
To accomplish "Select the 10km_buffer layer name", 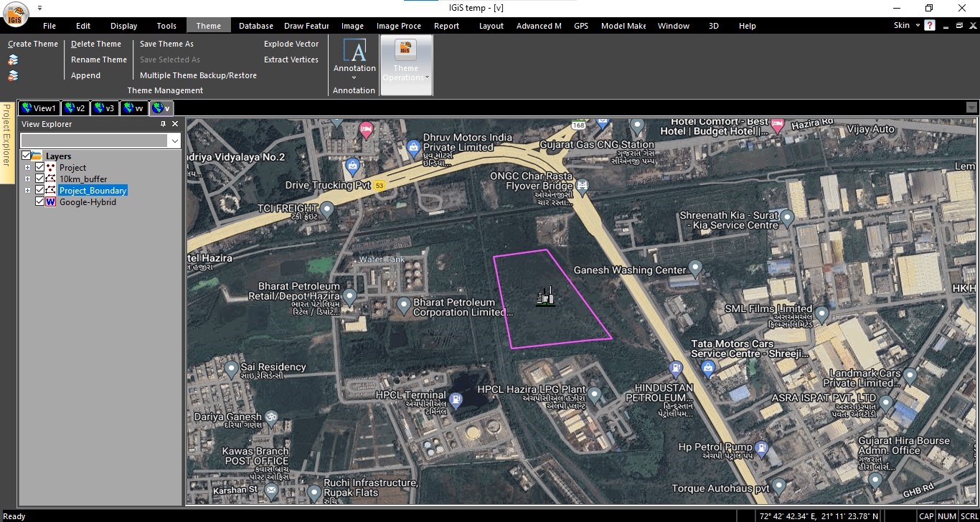I will coord(83,179).
